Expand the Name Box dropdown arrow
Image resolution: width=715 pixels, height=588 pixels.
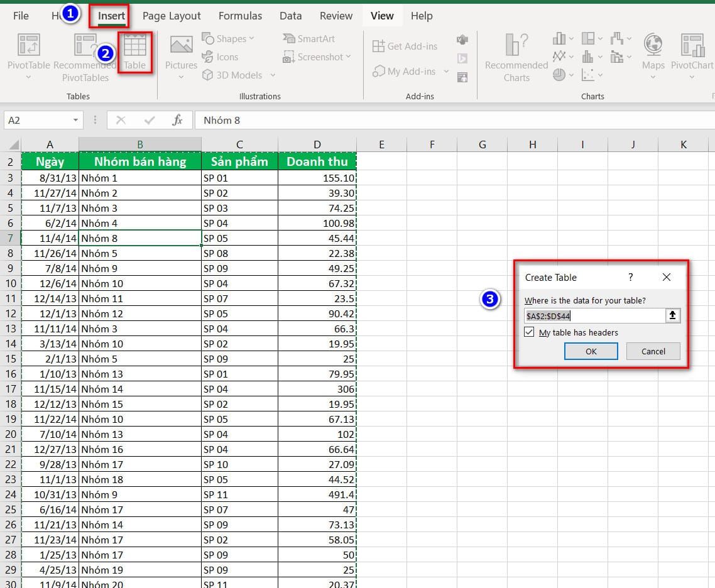point(75,120)
